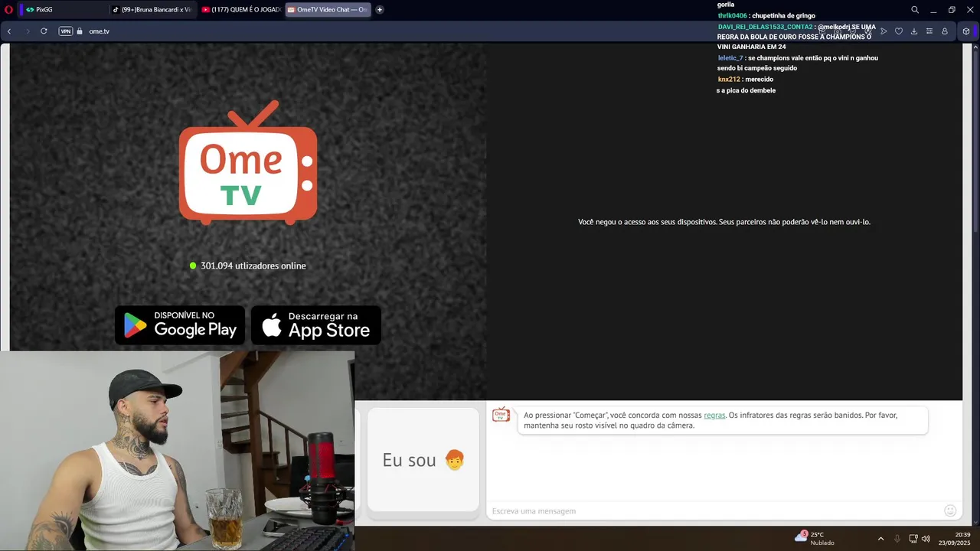980x551 pixels.
Task: Bookmark page with the heart icon
Action: pos(899,31)
